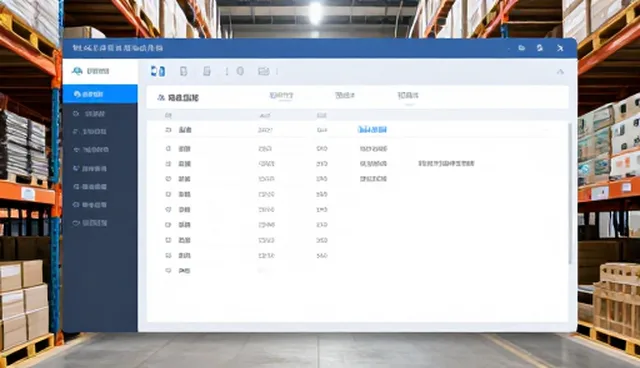Click the third column header of the table

point(322,115)
